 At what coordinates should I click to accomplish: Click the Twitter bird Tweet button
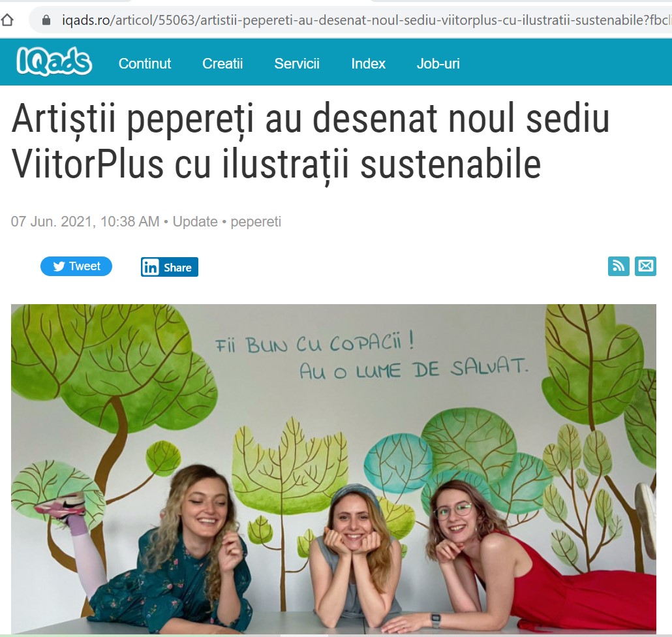[76, 266]
